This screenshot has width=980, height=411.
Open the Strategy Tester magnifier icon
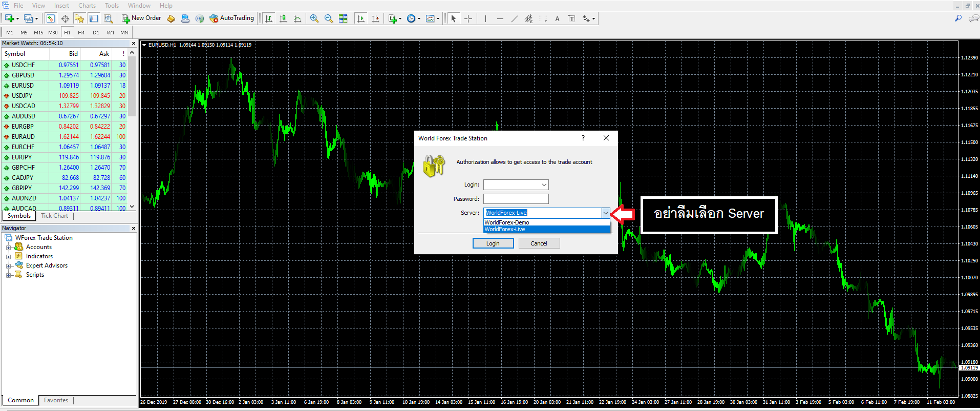tap(108, 18)
